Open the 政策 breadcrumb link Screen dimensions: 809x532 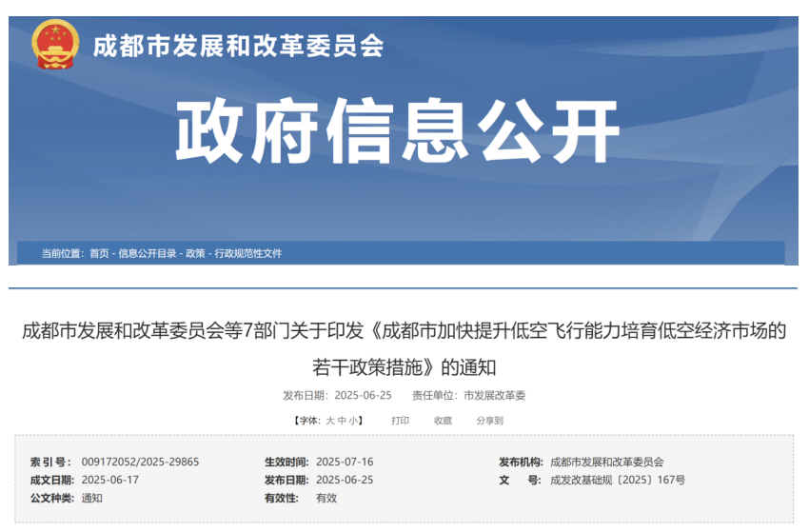tap(195, 253)
